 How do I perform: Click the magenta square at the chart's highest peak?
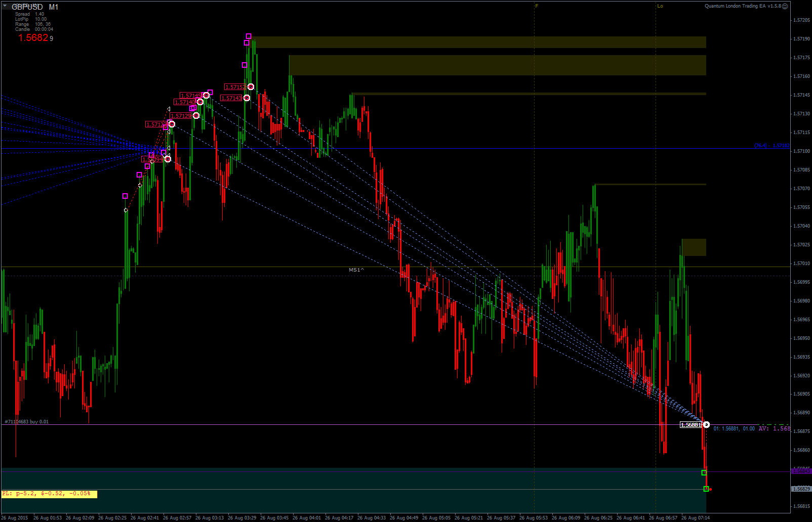(249, 36)
